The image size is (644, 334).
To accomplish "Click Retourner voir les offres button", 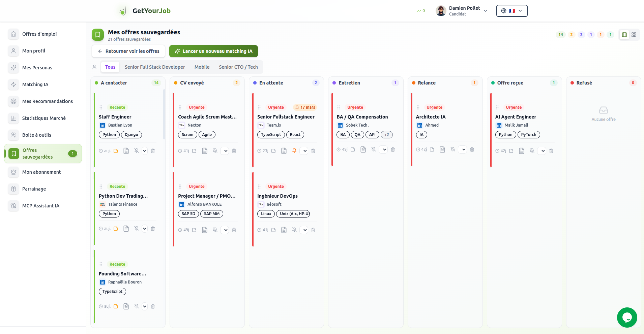I will click(128, 51).
